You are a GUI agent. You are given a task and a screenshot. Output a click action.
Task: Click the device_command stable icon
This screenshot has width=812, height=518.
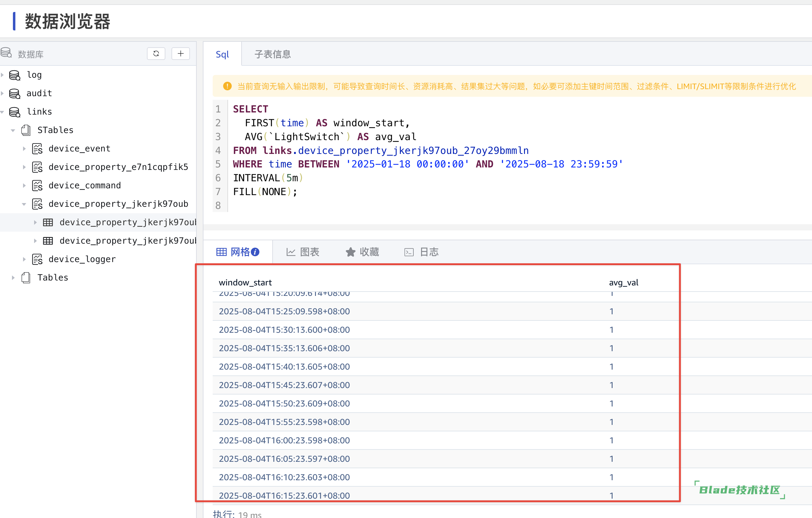[37, 185]
